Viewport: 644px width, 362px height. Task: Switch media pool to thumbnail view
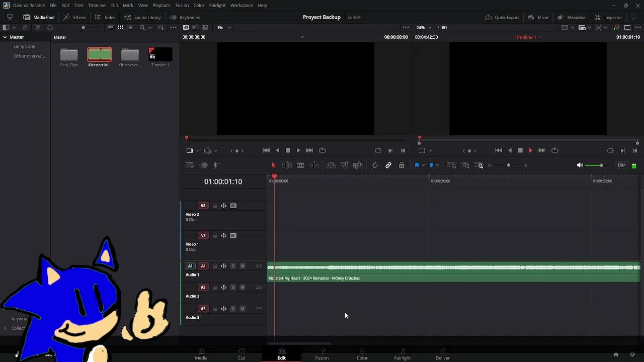[x=120, y=28]
